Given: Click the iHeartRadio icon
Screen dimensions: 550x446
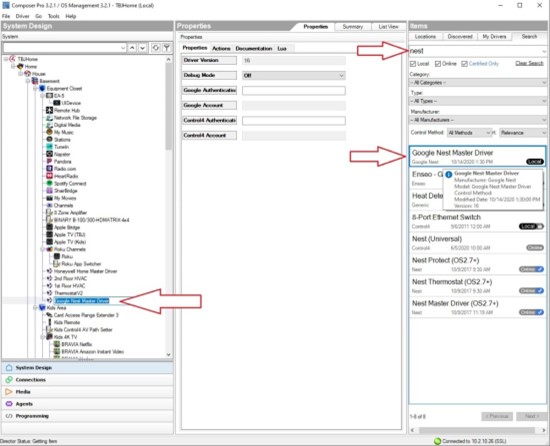Looking at the screenshot, I should point(49,176).
